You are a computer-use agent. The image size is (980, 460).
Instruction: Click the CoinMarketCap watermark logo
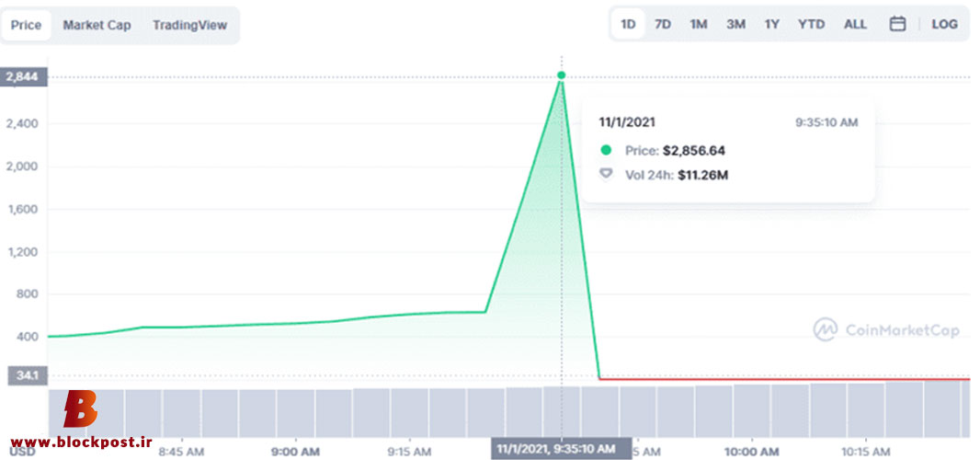(885, 330)
